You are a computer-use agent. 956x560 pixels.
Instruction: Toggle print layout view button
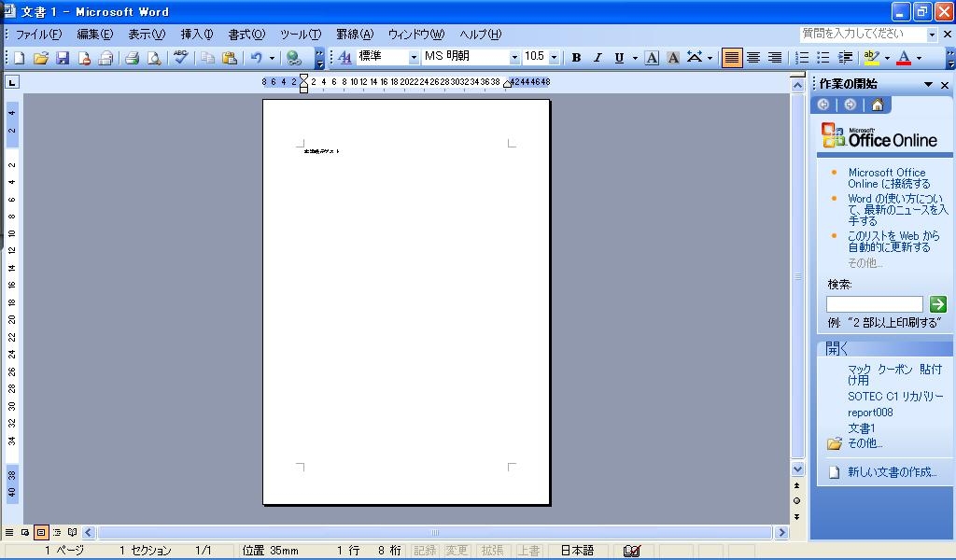click(41, 532)
